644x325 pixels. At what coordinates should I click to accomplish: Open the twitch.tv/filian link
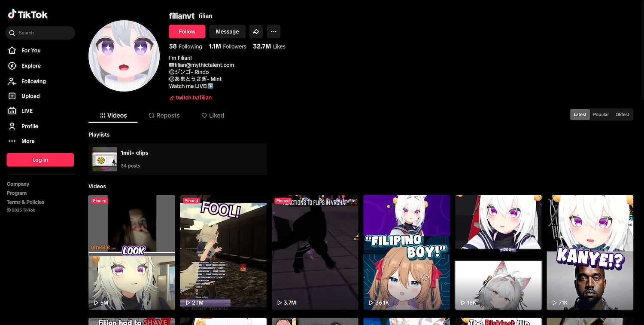[193, 98]
